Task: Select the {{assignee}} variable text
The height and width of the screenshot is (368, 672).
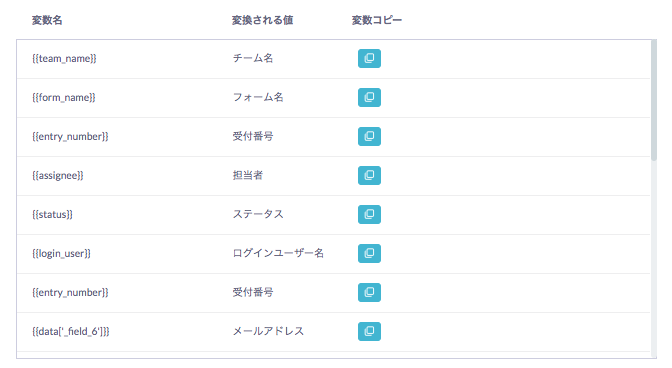Action: pyautogui.click(x=58, y=175)
